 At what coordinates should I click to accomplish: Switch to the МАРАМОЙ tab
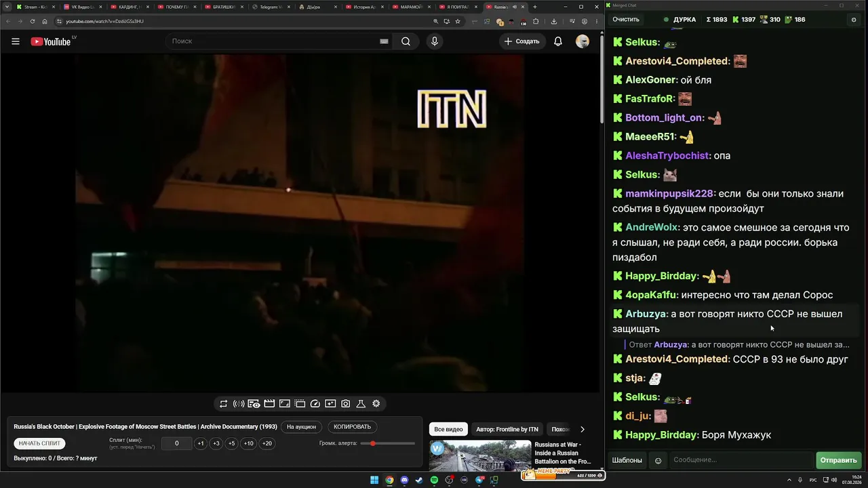412,7
